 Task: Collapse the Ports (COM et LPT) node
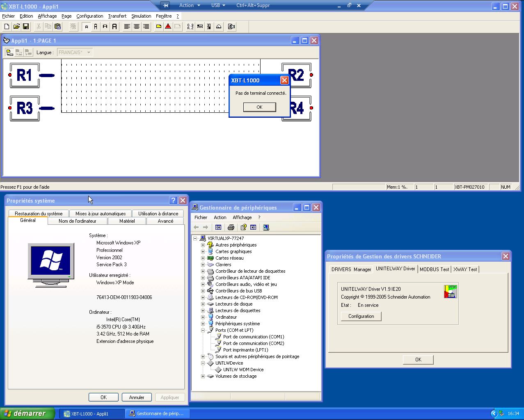(x=203, y=330)
